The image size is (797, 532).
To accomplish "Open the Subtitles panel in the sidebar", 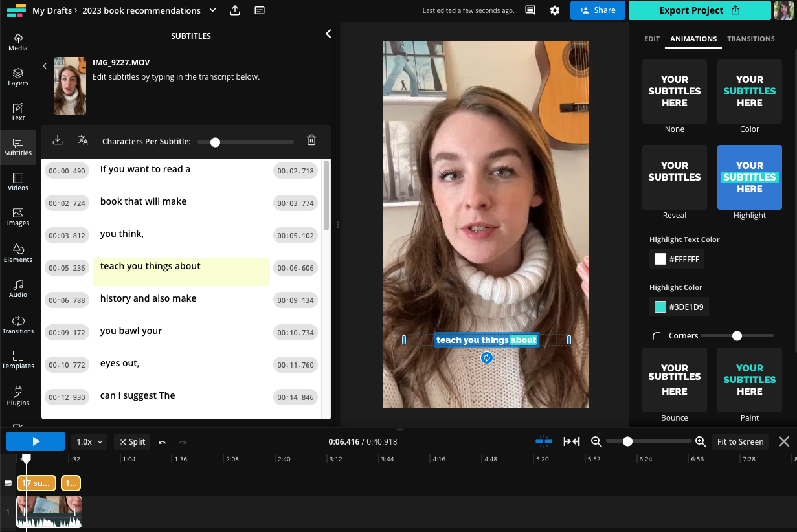I will (x=17, y=149).
